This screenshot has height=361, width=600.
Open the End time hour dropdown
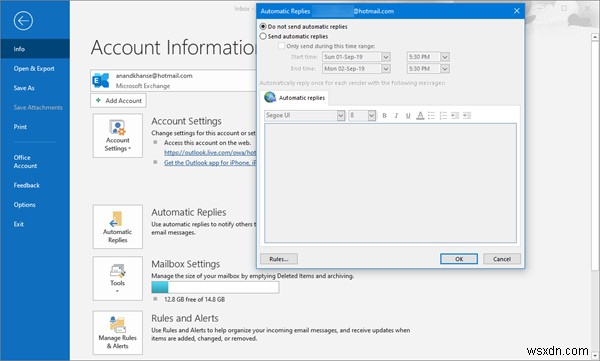coord(445,69)
